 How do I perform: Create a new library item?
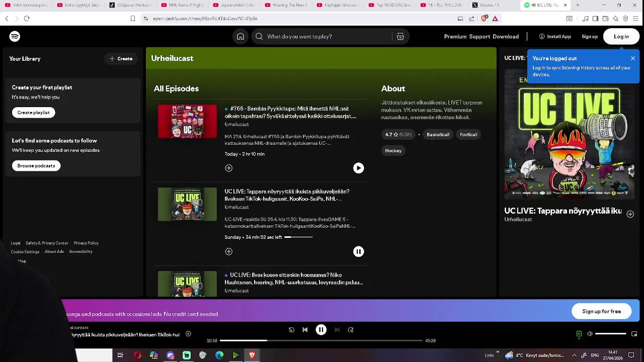[x=121, y=58]
